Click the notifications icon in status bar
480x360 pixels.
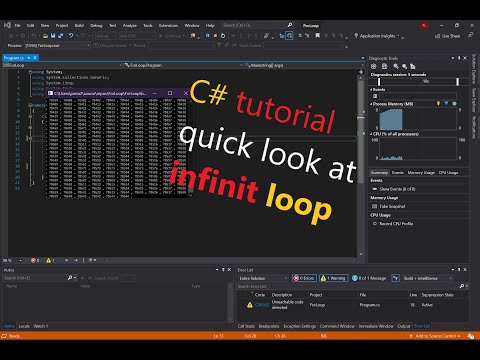471,336
